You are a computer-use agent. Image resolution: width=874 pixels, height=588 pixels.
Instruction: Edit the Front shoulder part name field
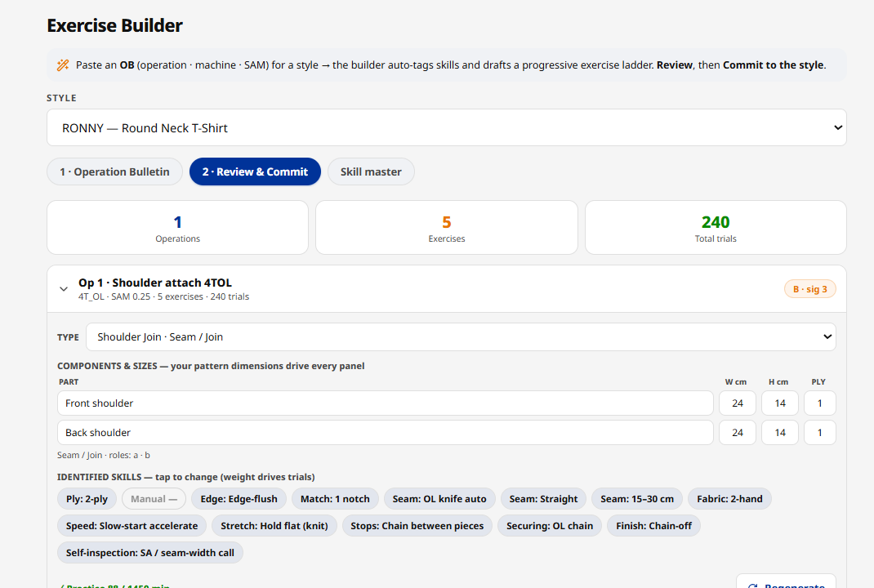coord(386,403)
